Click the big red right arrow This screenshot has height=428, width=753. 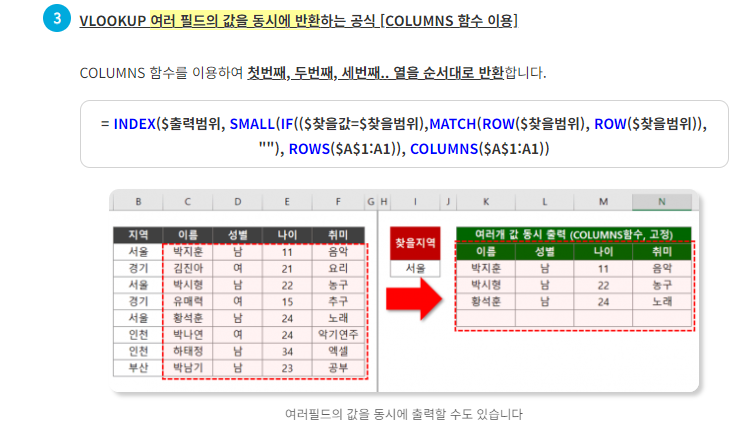(x=414, y=297)
